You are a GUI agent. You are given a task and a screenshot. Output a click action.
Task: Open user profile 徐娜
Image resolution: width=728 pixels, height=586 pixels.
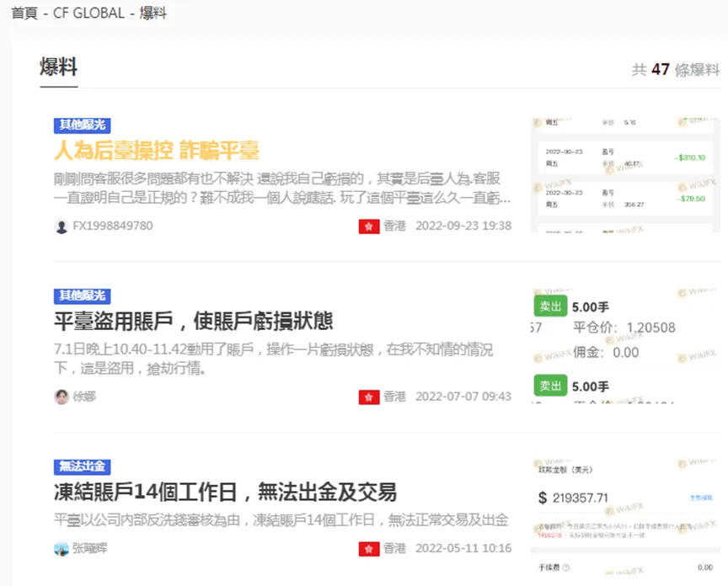[84, 397]
